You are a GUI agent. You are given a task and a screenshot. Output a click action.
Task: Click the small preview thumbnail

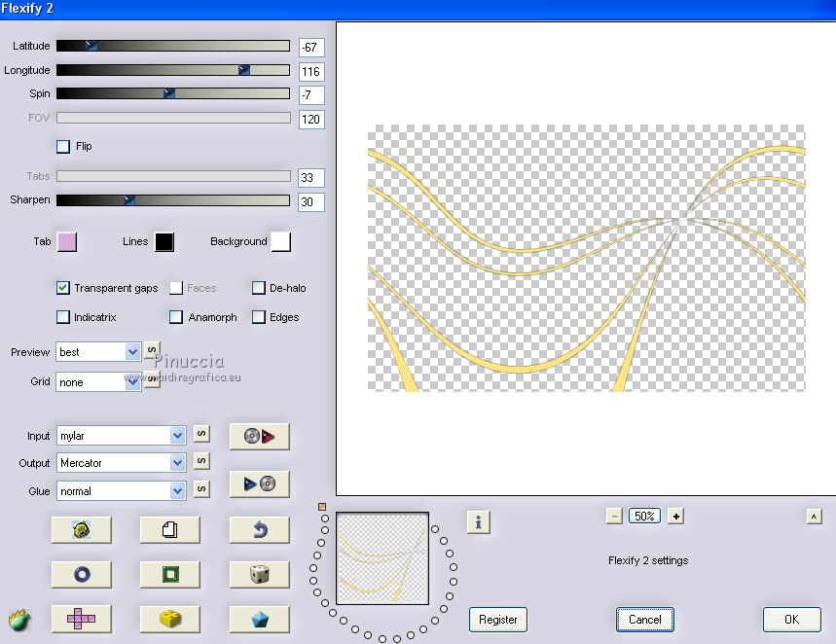(x=382, y=558)
